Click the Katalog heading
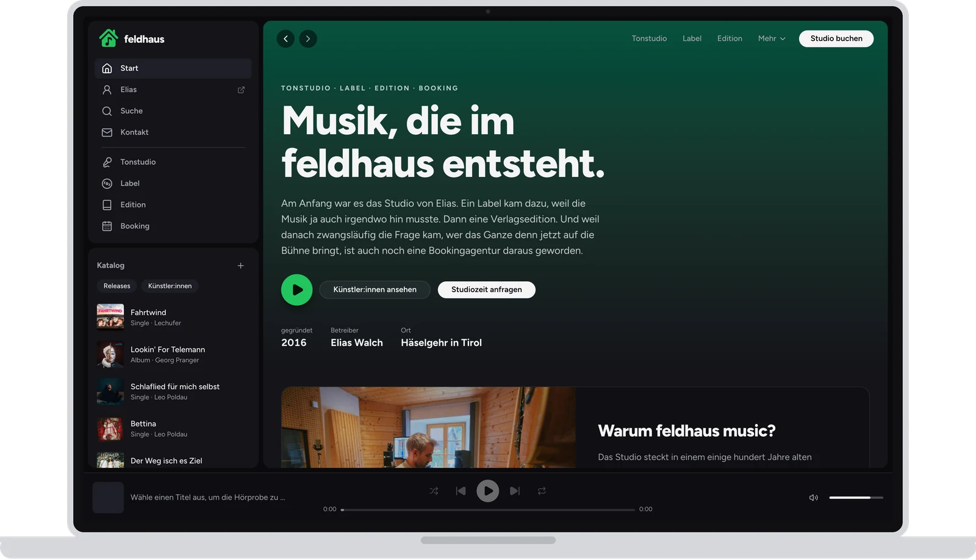The image size is (976, 560). click(110, 266)
